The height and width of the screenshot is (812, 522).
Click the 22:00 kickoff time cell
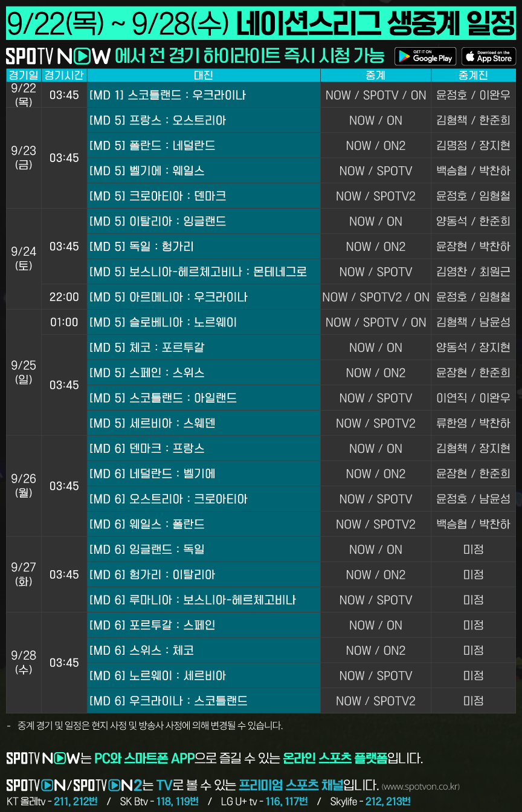pyautogui.click(x=64, y=297)
